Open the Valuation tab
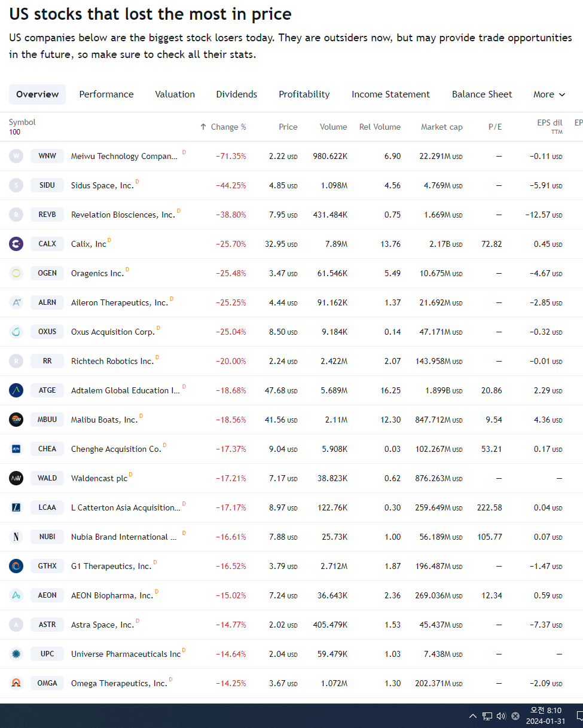The width and height of the screenshot is (583, 728). click(175, 94)
